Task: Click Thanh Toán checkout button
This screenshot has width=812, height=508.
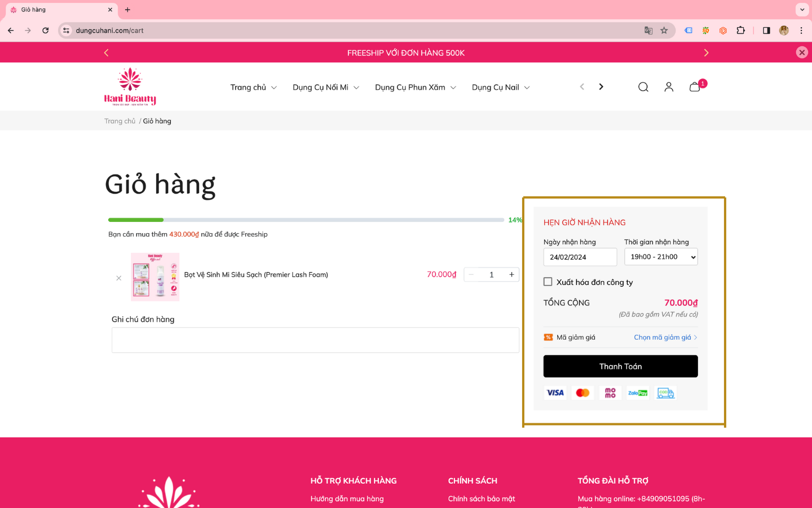Action: pos(620,366)
